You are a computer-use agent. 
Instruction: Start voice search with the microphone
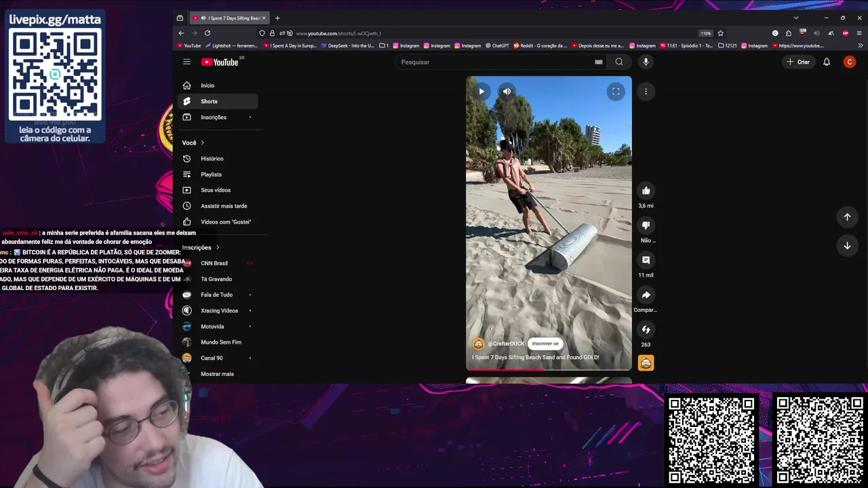646,62
